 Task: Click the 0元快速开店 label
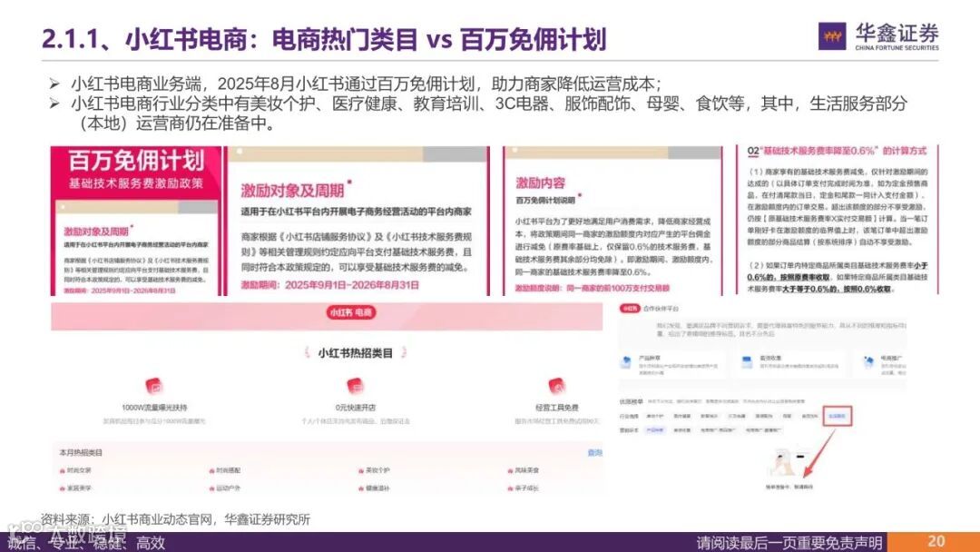point(355,408)
